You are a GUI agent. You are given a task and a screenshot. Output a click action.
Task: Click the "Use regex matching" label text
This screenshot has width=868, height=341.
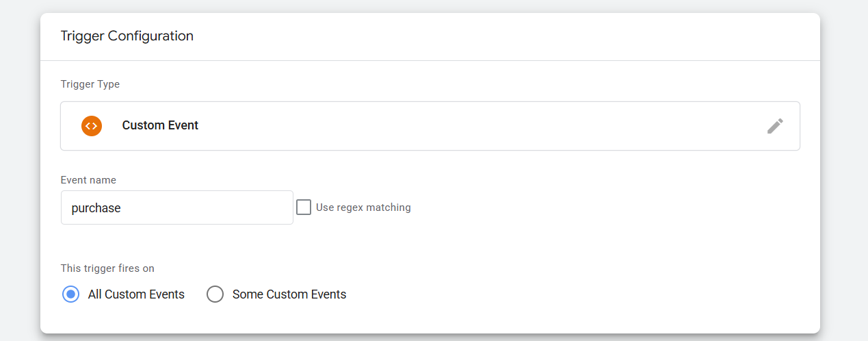coord(363,207)
